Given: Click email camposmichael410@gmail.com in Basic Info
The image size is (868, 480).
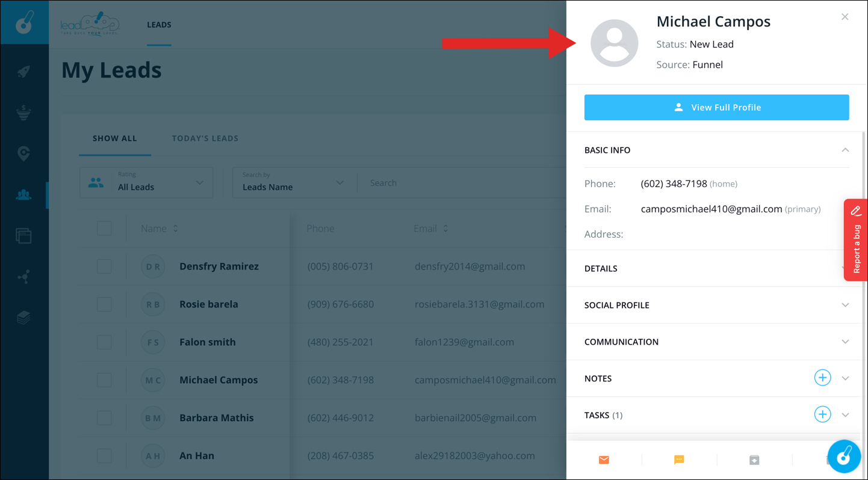Looking at the screenshot, I should click(711, 209).
